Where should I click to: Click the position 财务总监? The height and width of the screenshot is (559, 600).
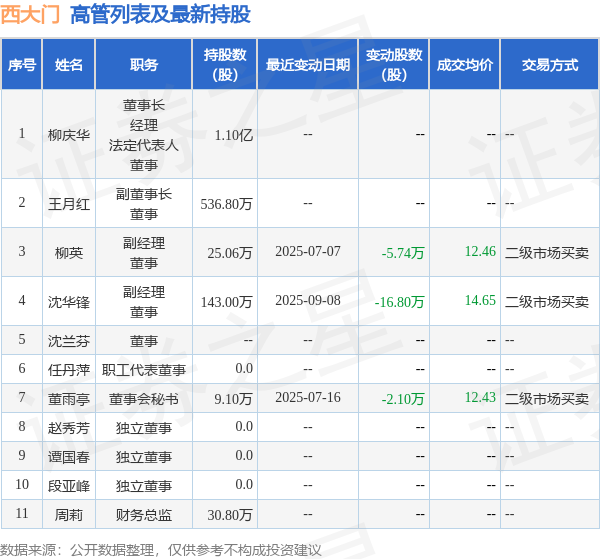[x=144, y=515]
